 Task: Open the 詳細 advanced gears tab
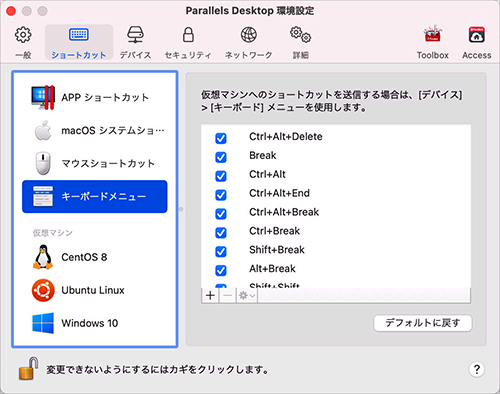300,43
